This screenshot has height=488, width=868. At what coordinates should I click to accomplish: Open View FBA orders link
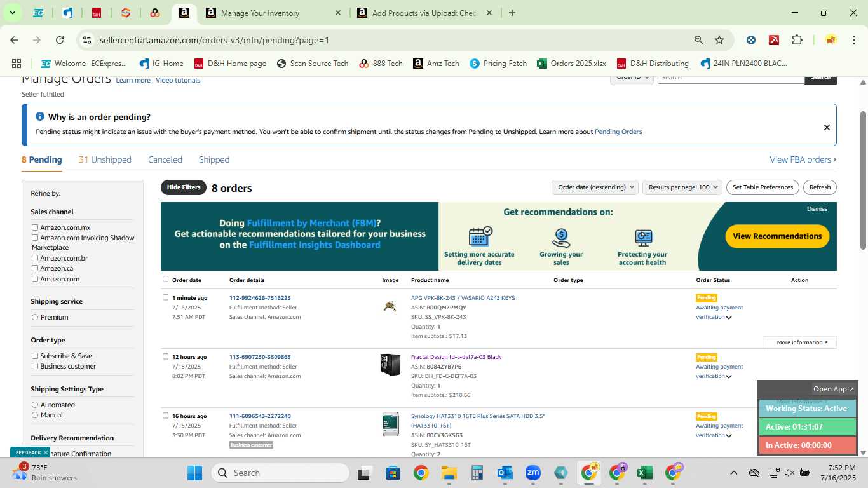click(803, 159)
